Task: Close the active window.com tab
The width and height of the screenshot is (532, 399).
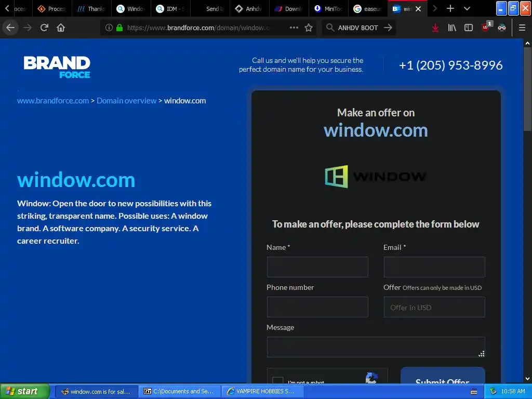Action: point(418,9)
